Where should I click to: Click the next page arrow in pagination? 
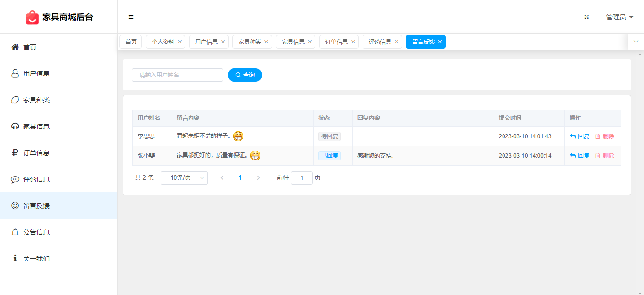(x=258, y=178)
